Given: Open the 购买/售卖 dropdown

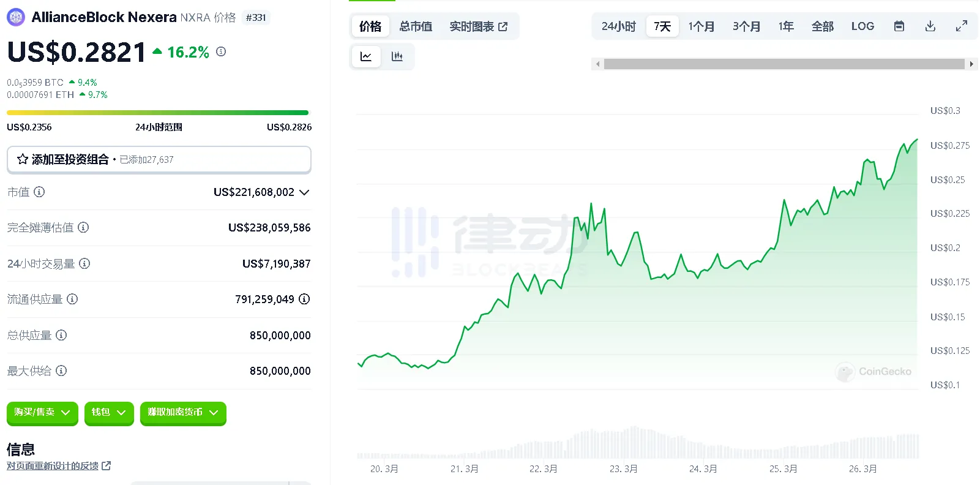Looking at the screenshot, I should point(42,413).
